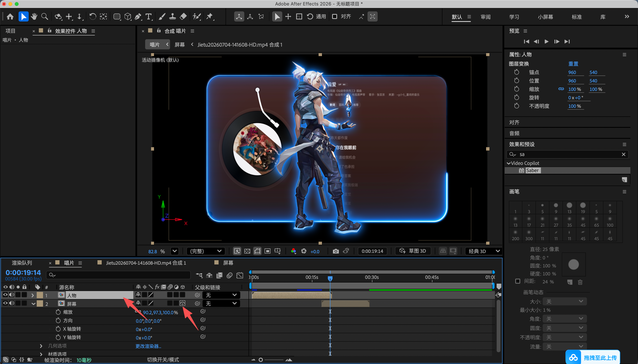This screenshot has height=364, width=638.
Task: Toggle the 对齐 snapping checkbox
Action: pos(334,16)
